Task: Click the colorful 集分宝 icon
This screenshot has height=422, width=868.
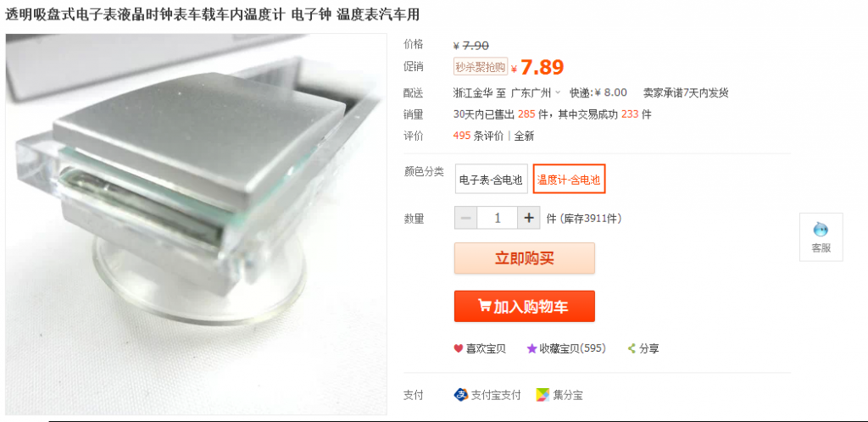Action: coord(542,395)
